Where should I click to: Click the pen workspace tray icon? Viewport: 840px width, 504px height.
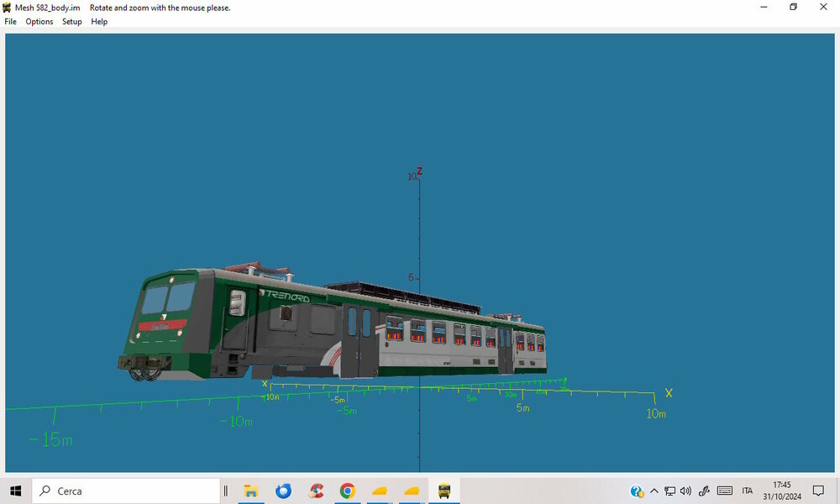point(704,491)
